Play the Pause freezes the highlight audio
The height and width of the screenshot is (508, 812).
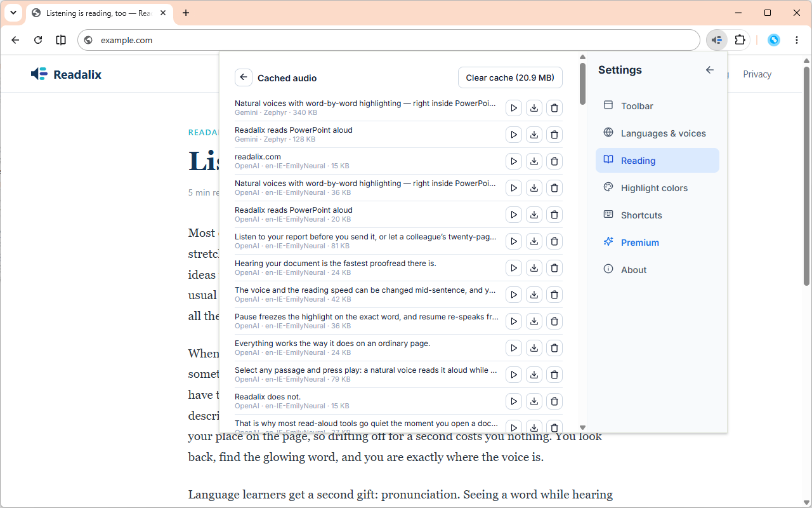point(514,321)
